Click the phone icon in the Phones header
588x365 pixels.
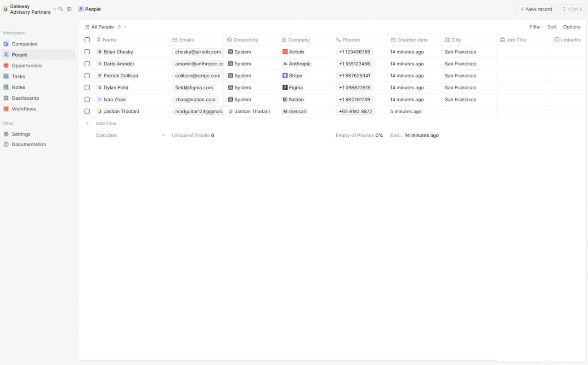(339, 40)
